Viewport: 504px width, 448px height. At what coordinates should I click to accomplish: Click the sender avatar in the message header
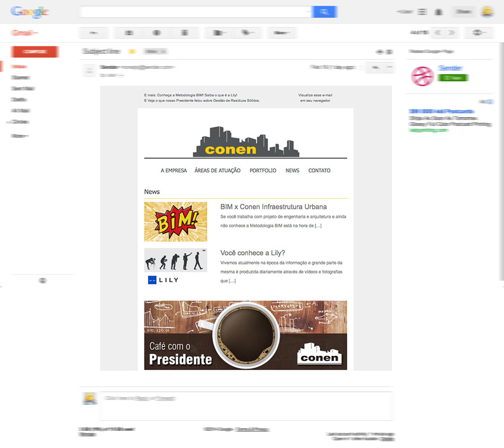tap(89, 71)
